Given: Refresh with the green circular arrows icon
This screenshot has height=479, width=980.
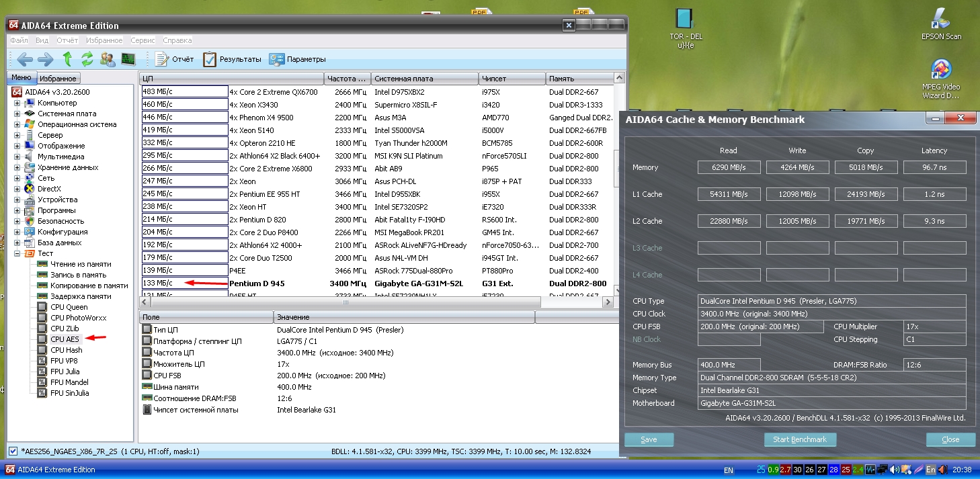Looking at the screenshot, I should [87, 59].
